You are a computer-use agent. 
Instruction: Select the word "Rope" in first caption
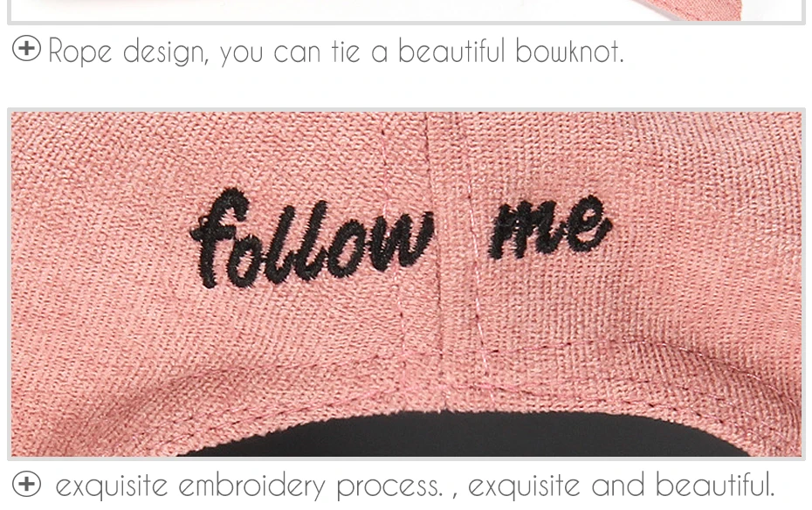pyautogui.click(x=80, y=53)
